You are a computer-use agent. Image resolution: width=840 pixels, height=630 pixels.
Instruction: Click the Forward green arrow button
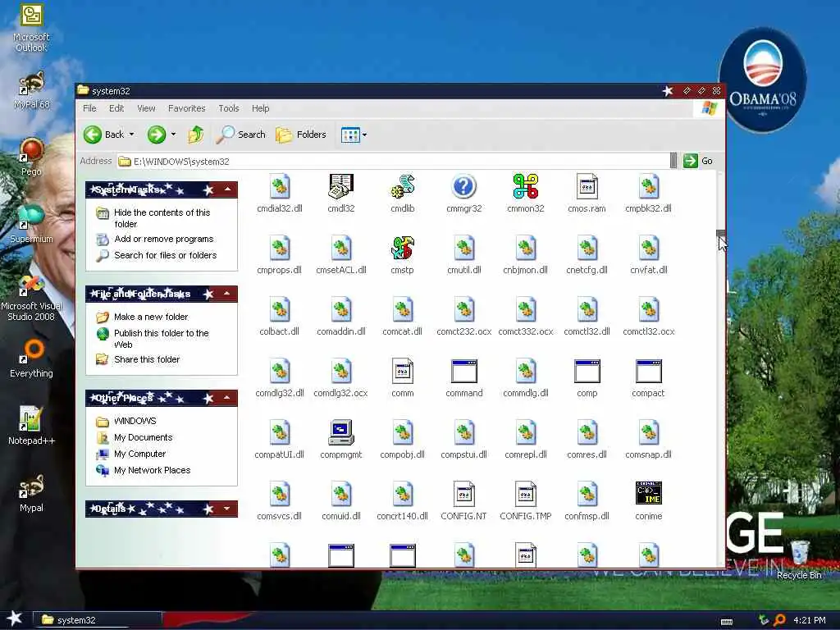(157, 135)
